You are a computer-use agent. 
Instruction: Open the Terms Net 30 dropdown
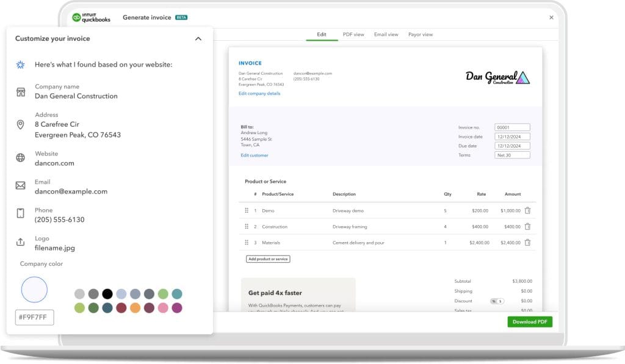512,155
